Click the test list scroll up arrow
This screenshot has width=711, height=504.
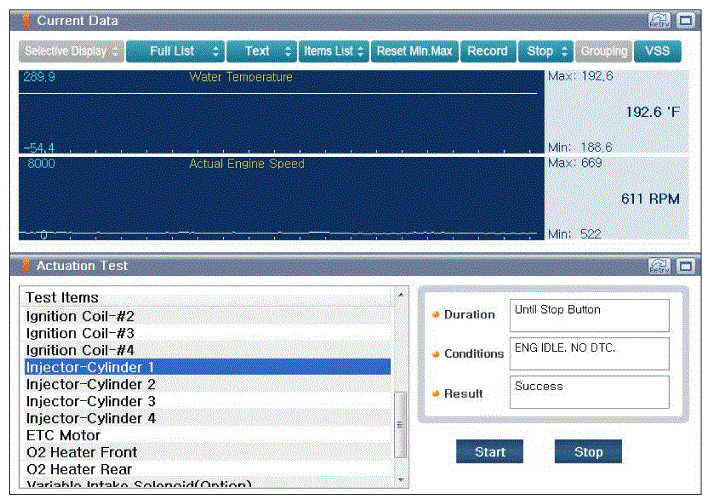[400, 295]
